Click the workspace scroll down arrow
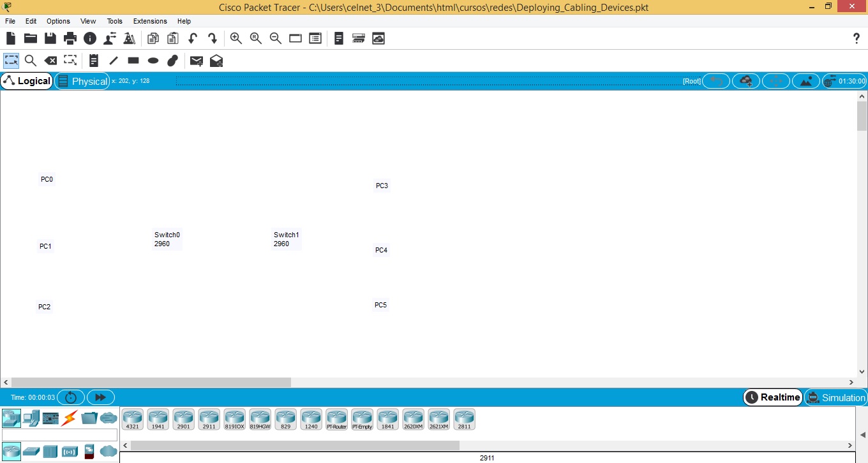 [x=862, y=371]
